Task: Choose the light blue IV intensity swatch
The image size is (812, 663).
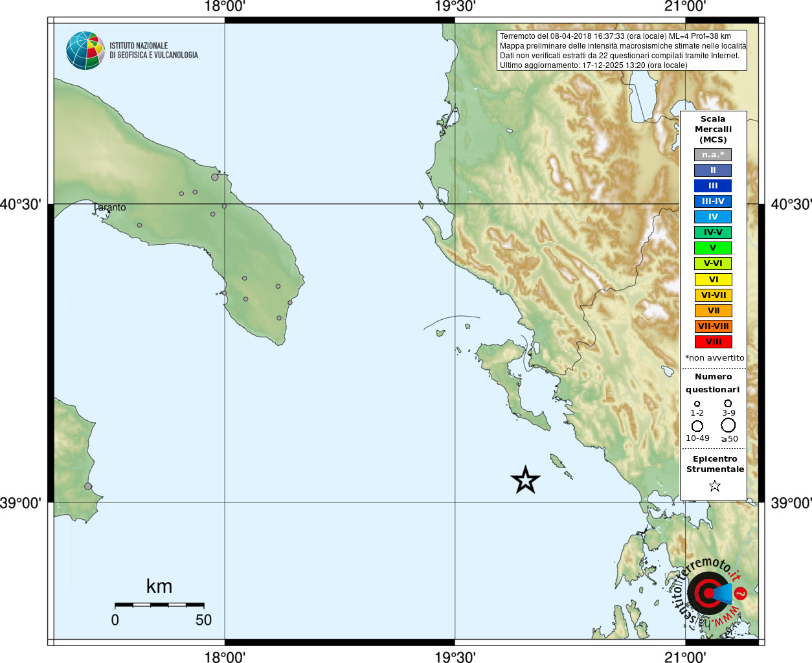Action: coord(713,217)
